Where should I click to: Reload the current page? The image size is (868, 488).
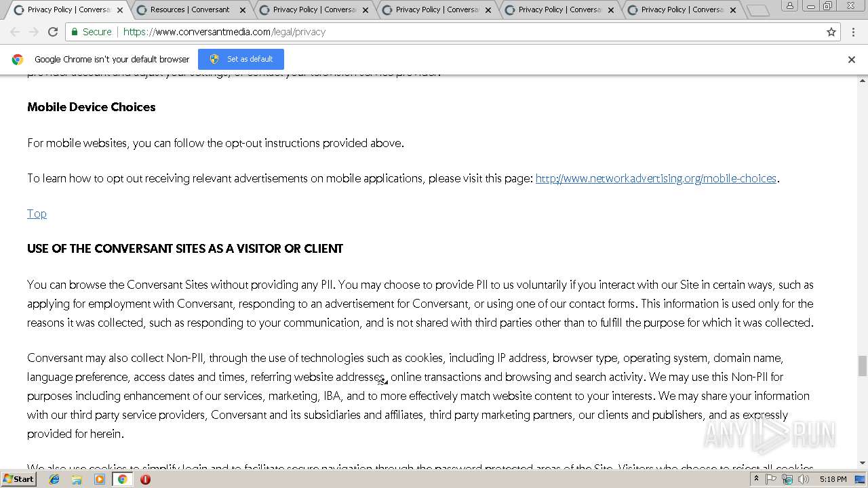click(53, 32)
